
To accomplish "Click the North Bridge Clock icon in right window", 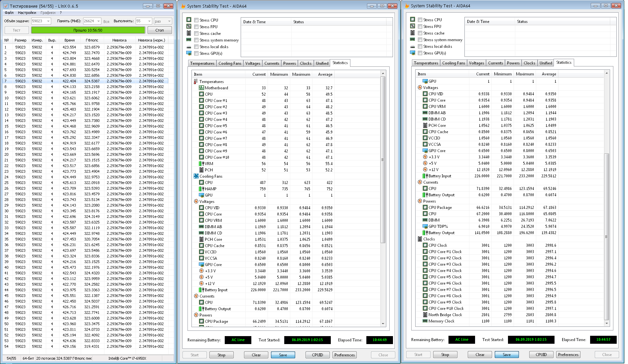I will coord(425,315).
